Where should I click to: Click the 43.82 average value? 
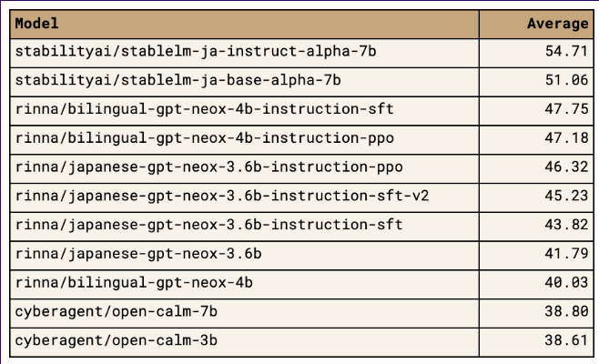pos(566,225)
